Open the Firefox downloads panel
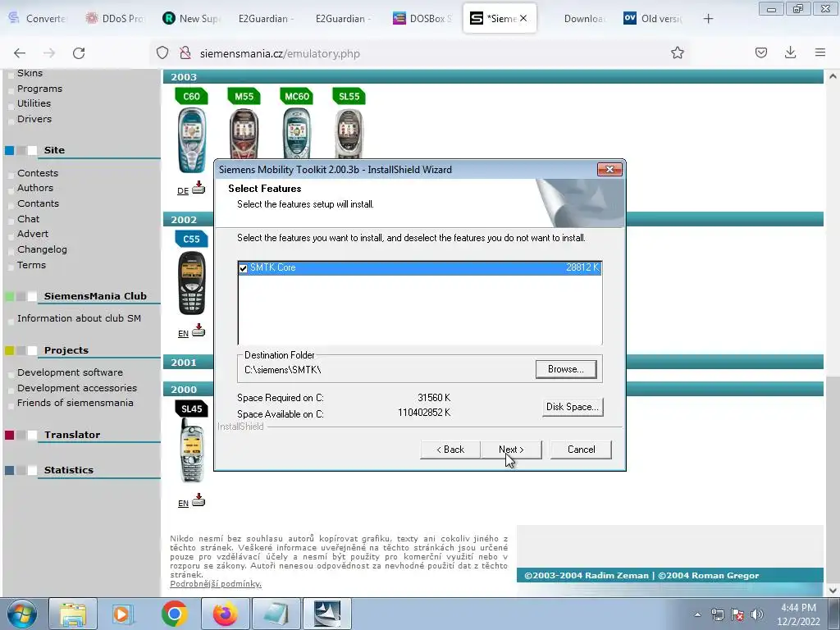The width and height of the screenshot is (840, 630). click(x=790, y=52)
